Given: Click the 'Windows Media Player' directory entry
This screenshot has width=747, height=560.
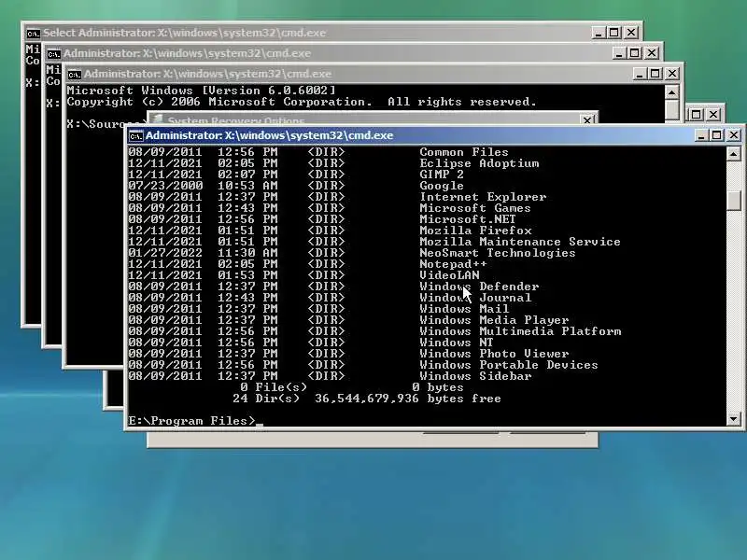Looking at the screenshot, I should (494, 320).
